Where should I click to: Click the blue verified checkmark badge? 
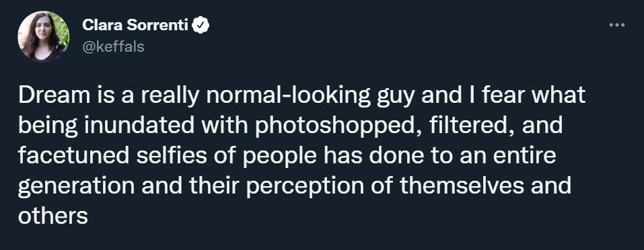[201, 26]
